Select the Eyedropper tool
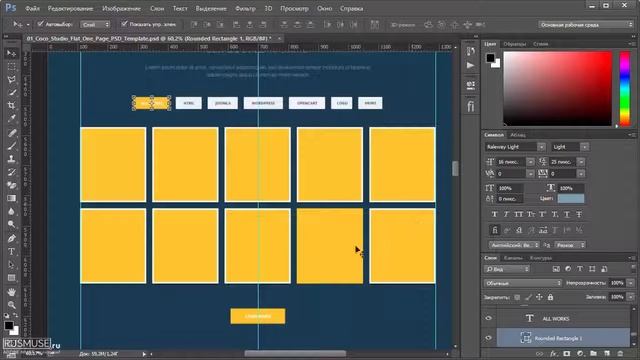The height and width of the screenshot is (360, 640). [x=11, y=119]
